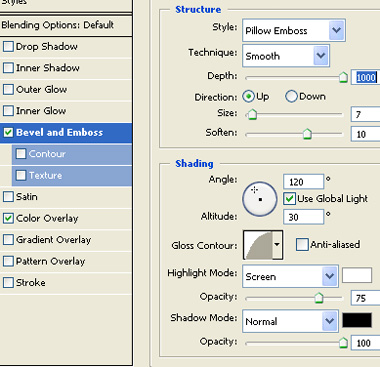Uncheck the Bevel and Emboss checkbox
Viewport: 380px width, 367px height.
[x=8, y=132]
